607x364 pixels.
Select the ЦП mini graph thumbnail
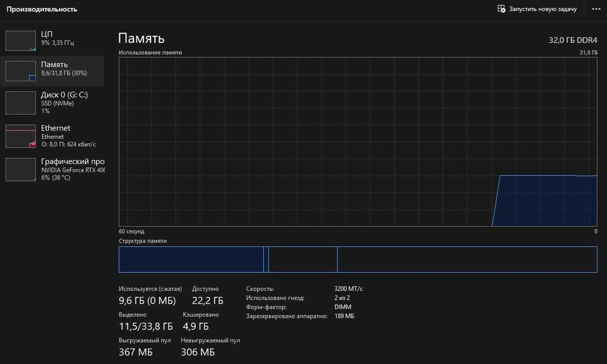tap(21, 41)
